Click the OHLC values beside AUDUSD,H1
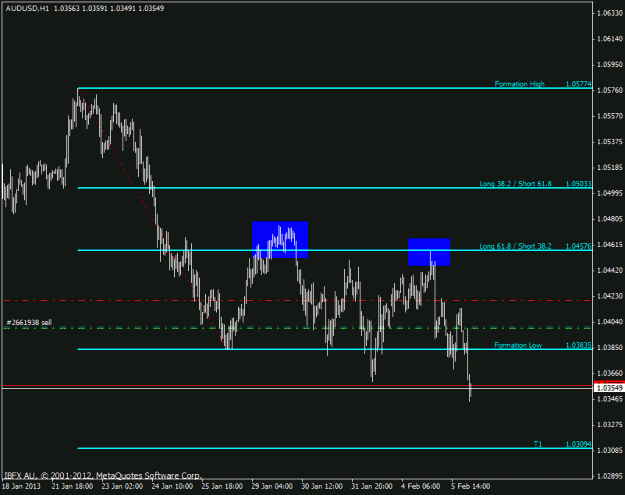Viewport: 625px width, 495px height. [x=109, y=8]
